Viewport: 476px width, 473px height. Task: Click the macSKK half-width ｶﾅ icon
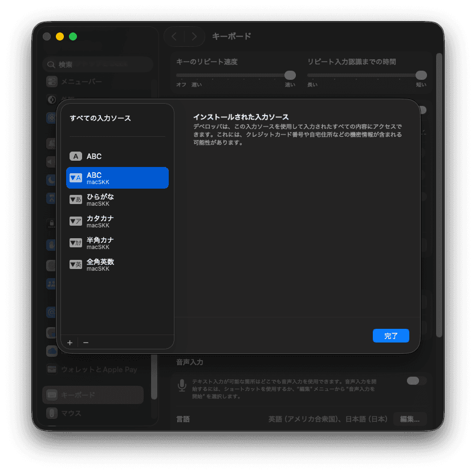(x=76, y=243)
